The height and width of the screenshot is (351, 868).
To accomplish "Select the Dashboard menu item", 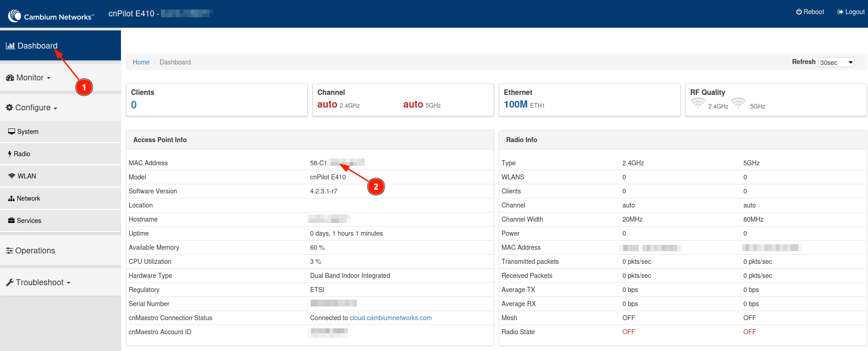I will [37, 46].
